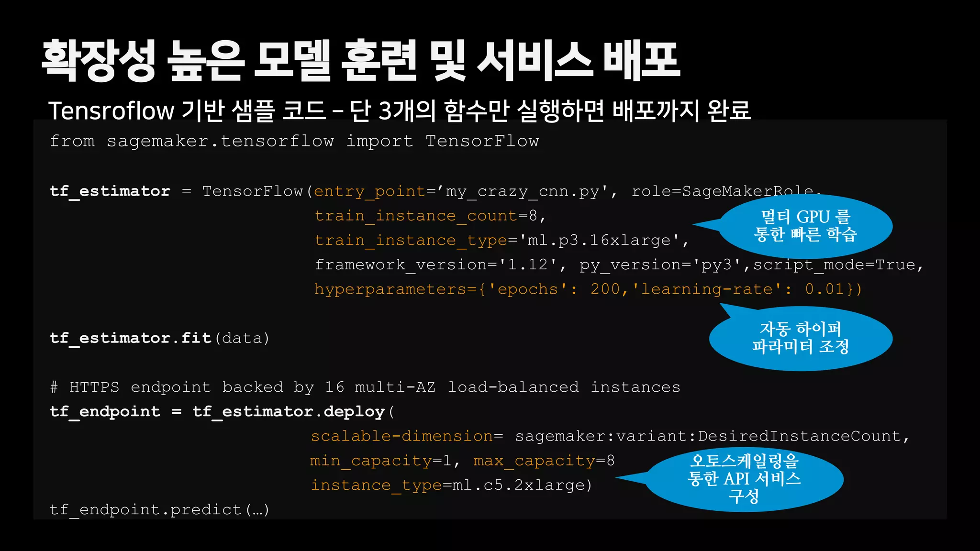Image resolution: width=980 pixels, height=551 pixels.
Task: Click the blue callout '오토스케일링을 통한 API 서비스 구성'
Action: click(x=744, y=479)
